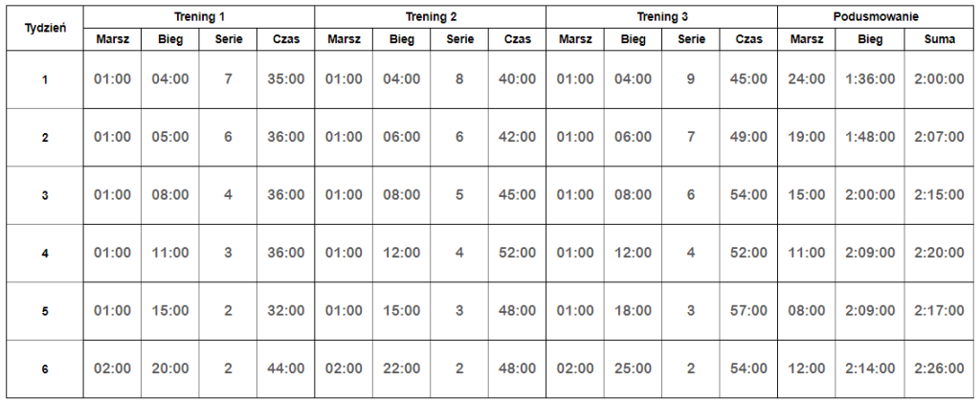Select the "24:00" summary Marsz cell
Screen dimensions: 980x401
pos(806,79)
